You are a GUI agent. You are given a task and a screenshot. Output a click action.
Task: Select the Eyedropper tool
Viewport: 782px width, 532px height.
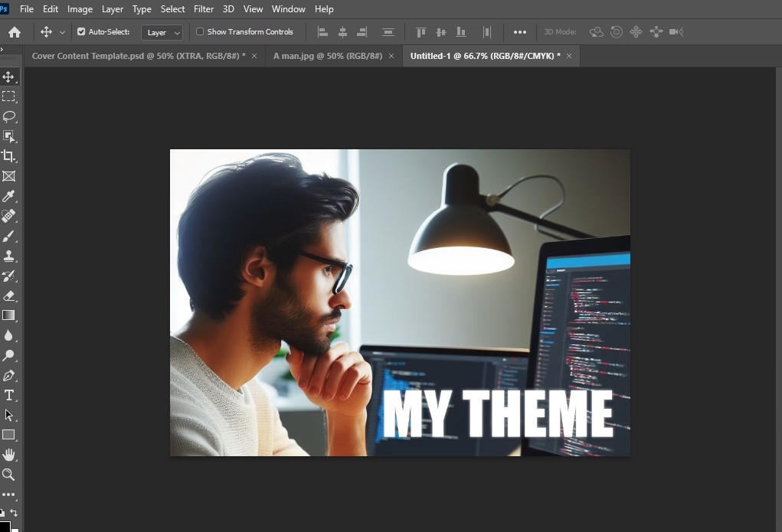point(8,196)
